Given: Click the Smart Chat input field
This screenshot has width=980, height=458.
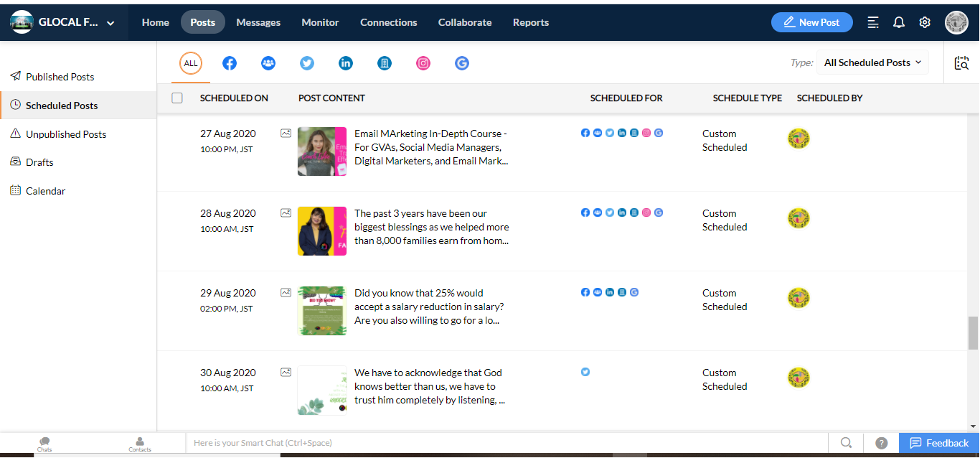Looking at the screenshot, I should 502,443.
